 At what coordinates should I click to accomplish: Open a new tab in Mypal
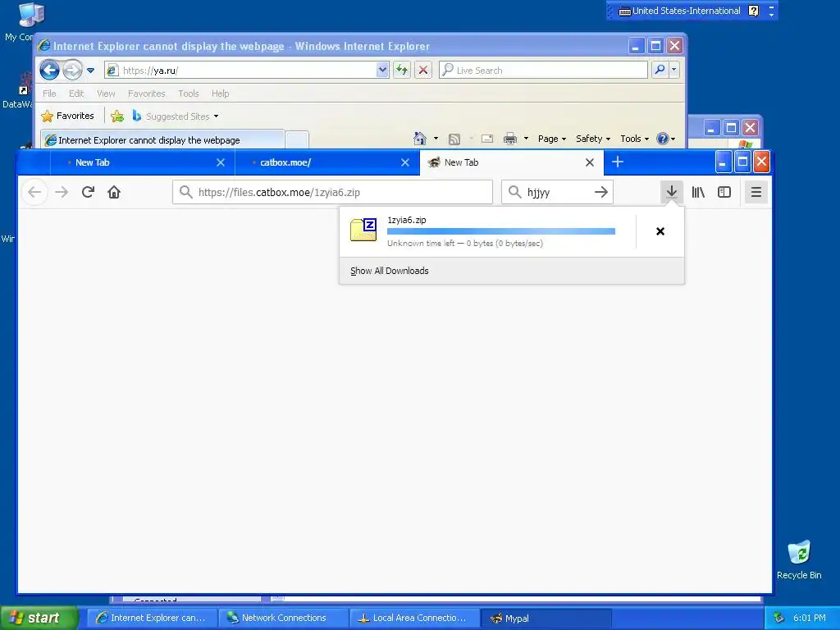[618, 162]
